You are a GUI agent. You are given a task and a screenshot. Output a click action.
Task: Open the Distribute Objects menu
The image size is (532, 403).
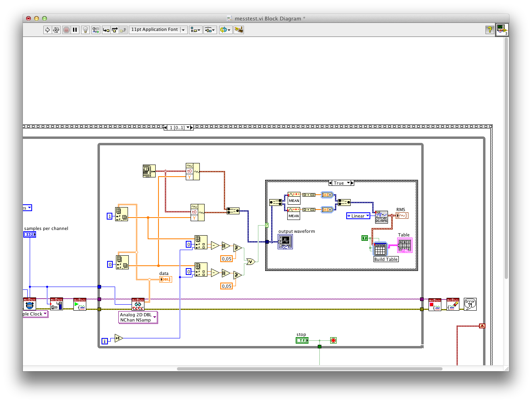pos(210,30)
